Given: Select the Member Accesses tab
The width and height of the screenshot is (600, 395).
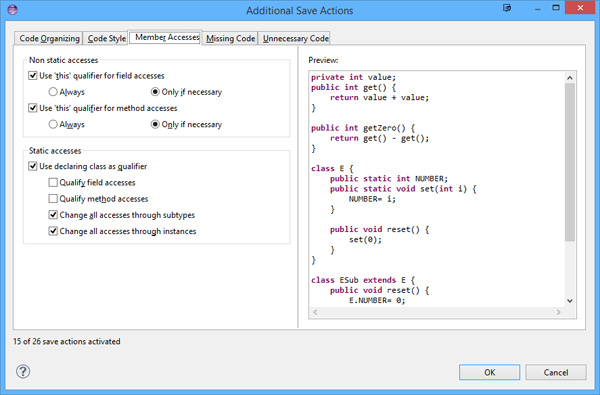Looking at the screenshot, I should click(x=166, y=37).
